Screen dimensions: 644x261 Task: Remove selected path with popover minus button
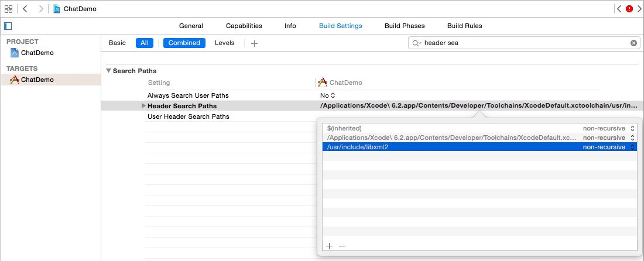(x=342, y=246)
